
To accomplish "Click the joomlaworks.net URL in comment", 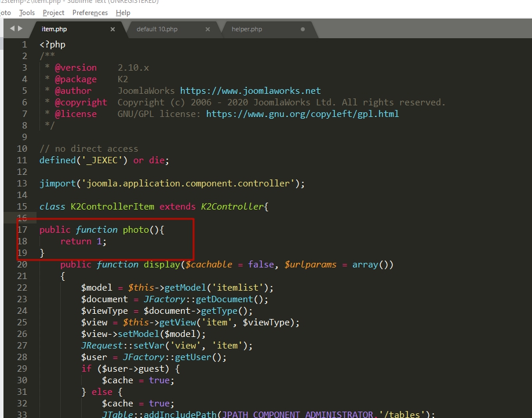I will click(x=250, y=91).
